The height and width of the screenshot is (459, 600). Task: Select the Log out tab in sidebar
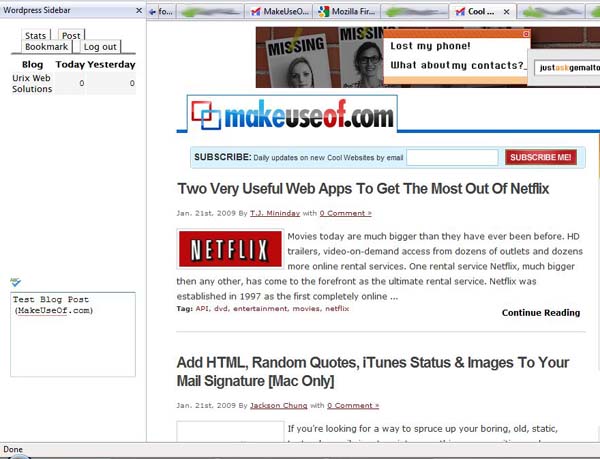[x=100, y=47]
